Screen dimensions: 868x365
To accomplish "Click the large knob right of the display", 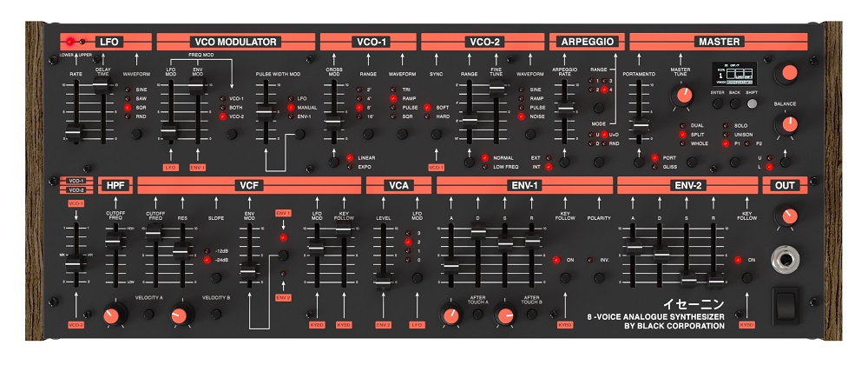I will (788, 72).
